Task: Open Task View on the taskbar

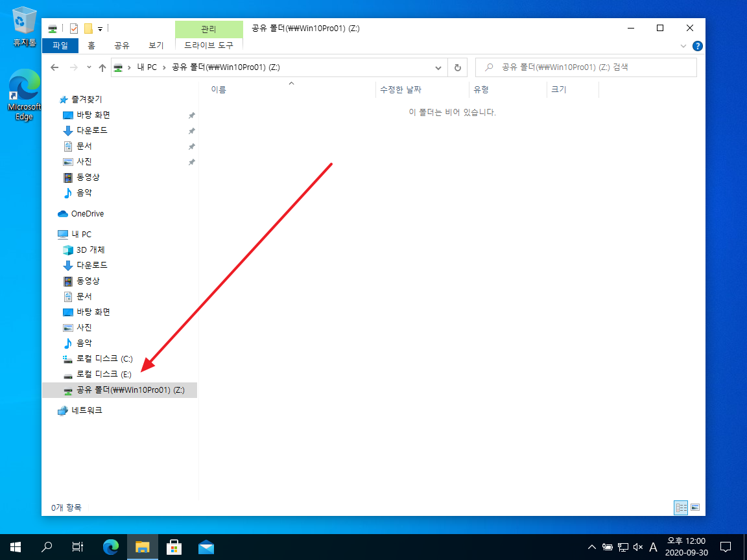Action: coord(78,547)
